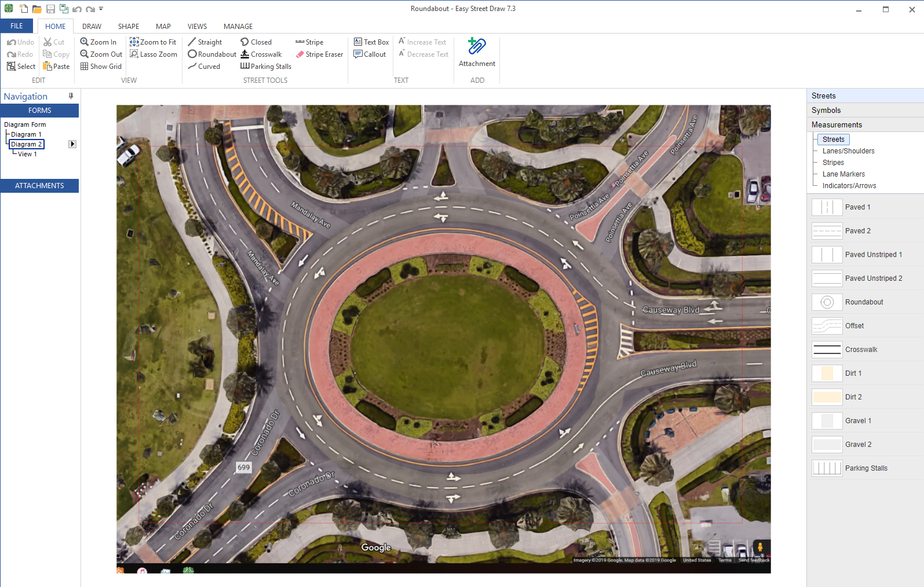
Task: Select the Stripe tool
Action: pos(309,42)
